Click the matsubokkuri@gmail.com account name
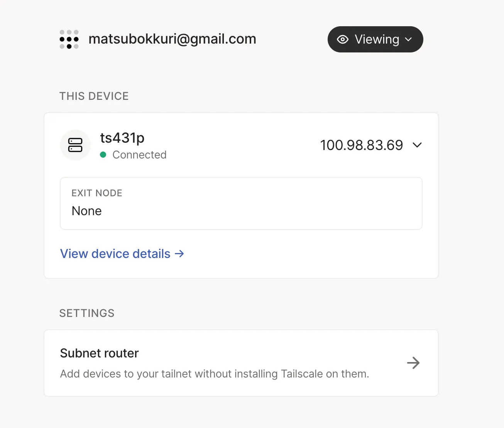Screen dimensions: 504x428 (x=172, y=39)
